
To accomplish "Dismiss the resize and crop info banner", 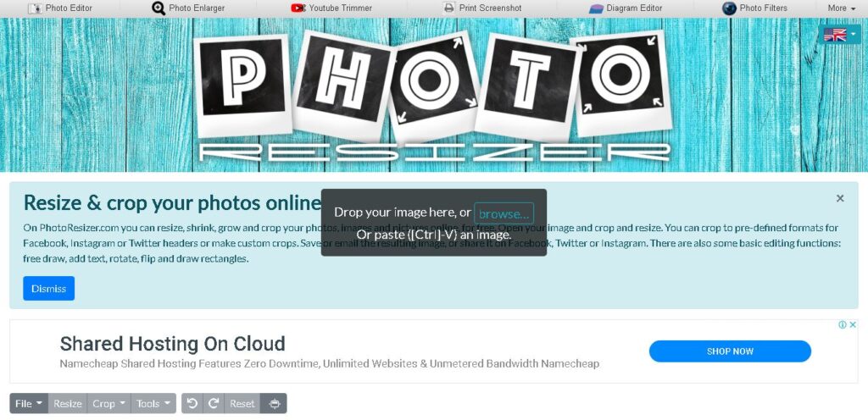I will pos(48,289).
